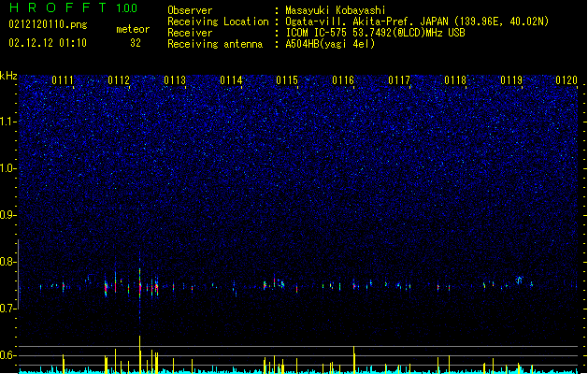Click the 0.8 kHz axis label
This screenshot has width=588, height=374.
(7, 262)
